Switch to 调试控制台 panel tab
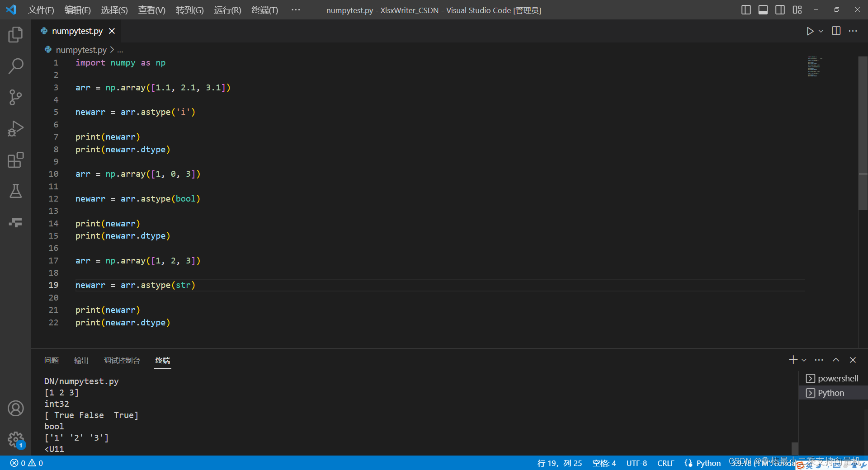The height and width of the screenshot is (470, 868). coord(122,360)
